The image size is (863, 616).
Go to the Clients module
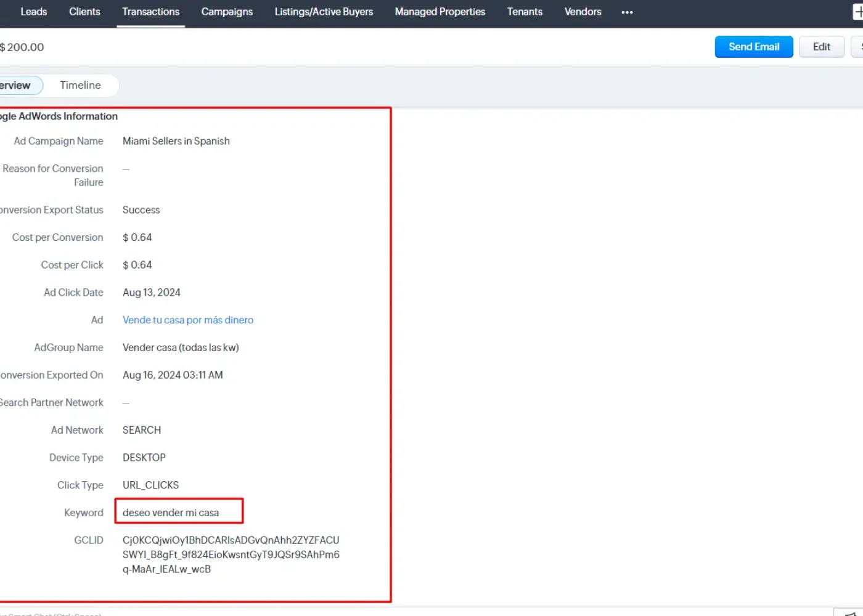pos(84,12)
